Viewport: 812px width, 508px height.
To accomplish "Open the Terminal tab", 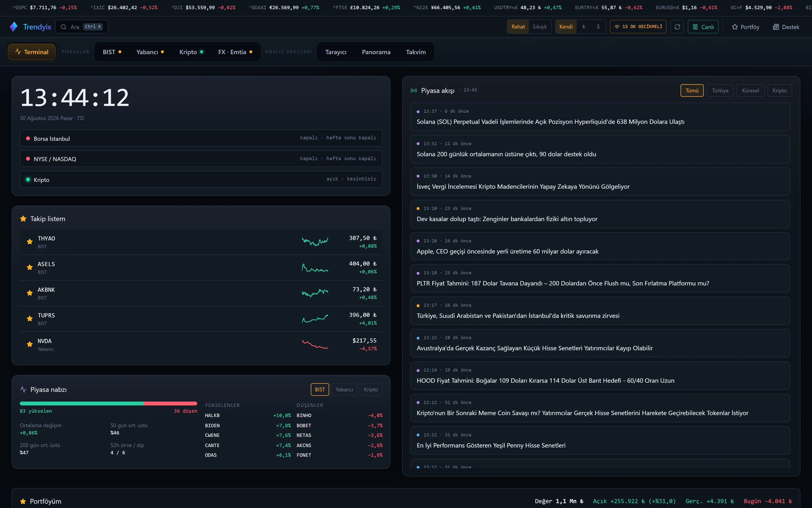I will click(x=32, y=52).
